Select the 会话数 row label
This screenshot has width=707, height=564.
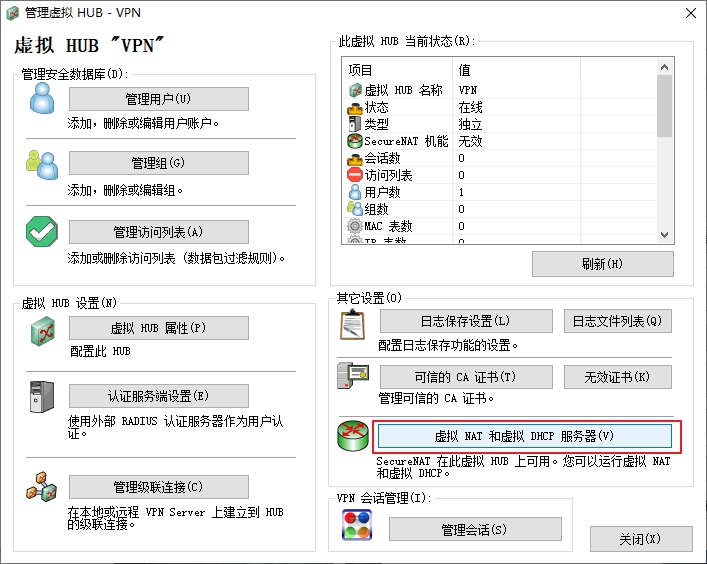click(382, 158)
